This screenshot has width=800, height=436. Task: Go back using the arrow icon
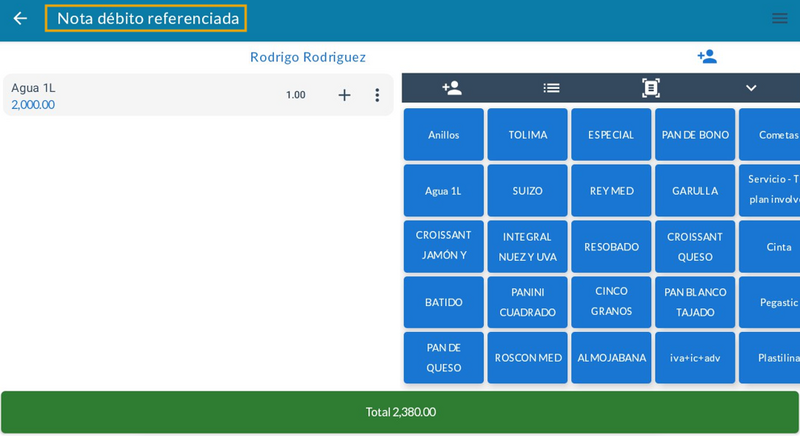(20, 18)
